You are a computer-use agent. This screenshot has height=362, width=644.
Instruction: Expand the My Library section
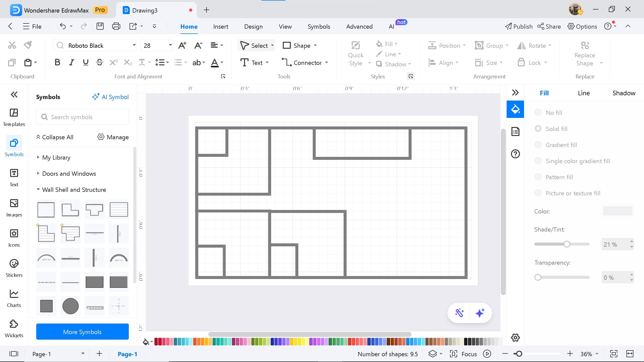54,158
